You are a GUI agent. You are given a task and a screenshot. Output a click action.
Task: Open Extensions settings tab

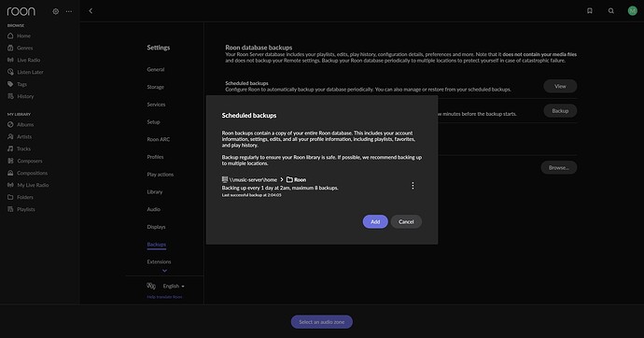(x=159, y=261)
